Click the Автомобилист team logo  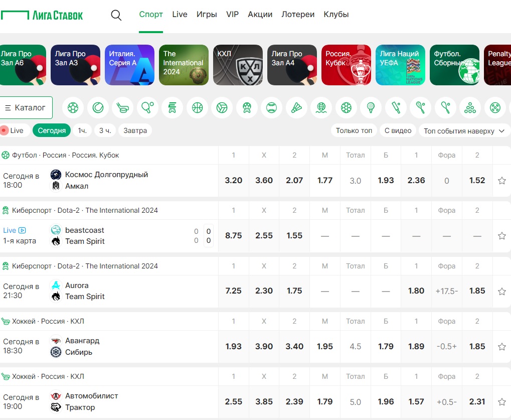56,396
